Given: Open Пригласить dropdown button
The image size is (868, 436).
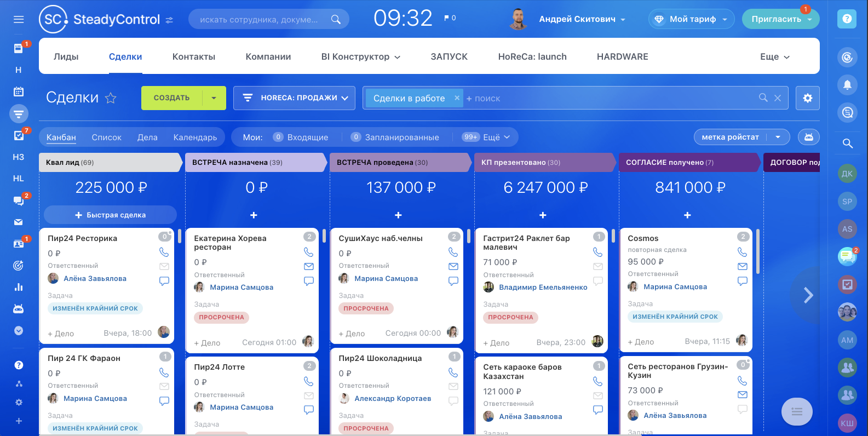Looking at the screenshot, I should pos(781,19).
